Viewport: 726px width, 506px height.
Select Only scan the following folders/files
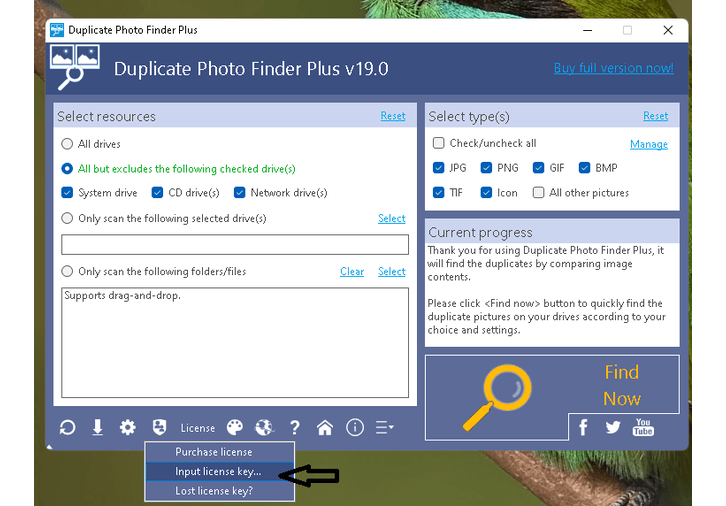click(67, 271)
